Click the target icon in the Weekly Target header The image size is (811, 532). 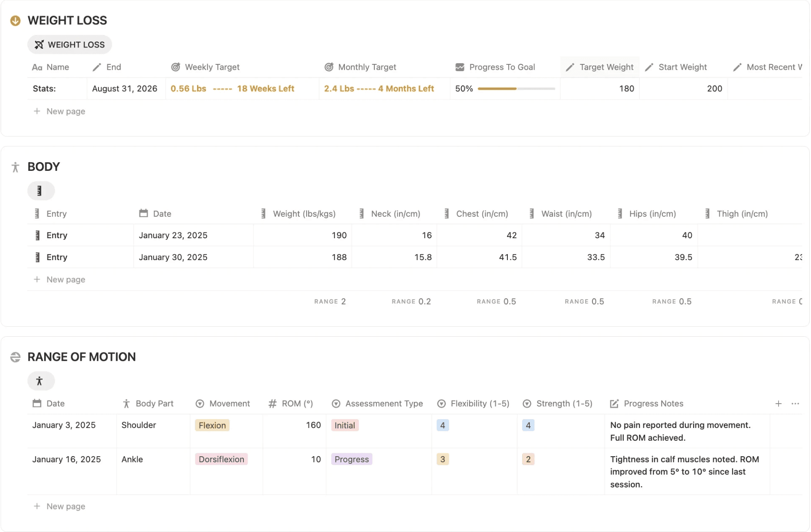pyautogui.click(x=176, y=67)
